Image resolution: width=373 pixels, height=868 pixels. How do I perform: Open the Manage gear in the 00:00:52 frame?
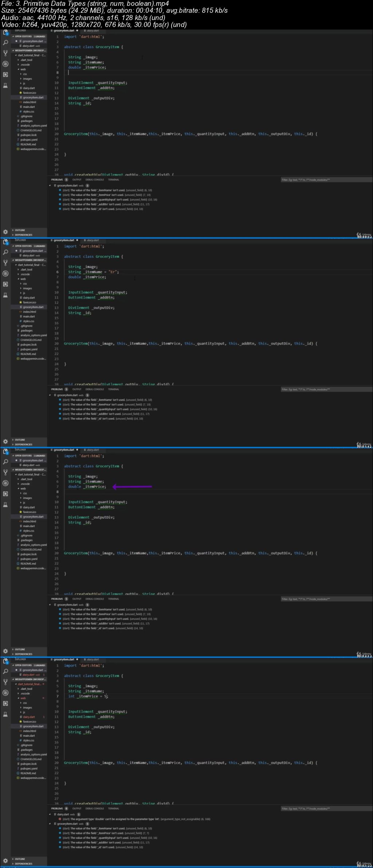tap(5, 232)
